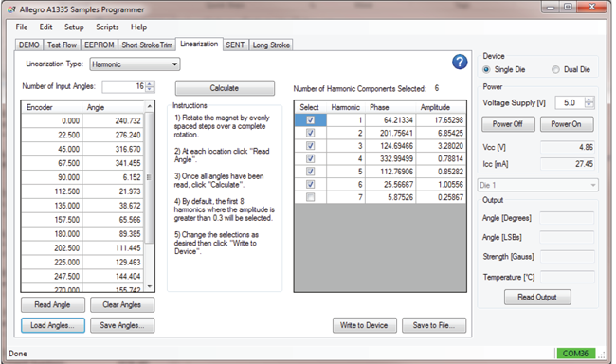Click the angle list scrollbar down arrow
The image size is (616, 364).
coord(150,286)
